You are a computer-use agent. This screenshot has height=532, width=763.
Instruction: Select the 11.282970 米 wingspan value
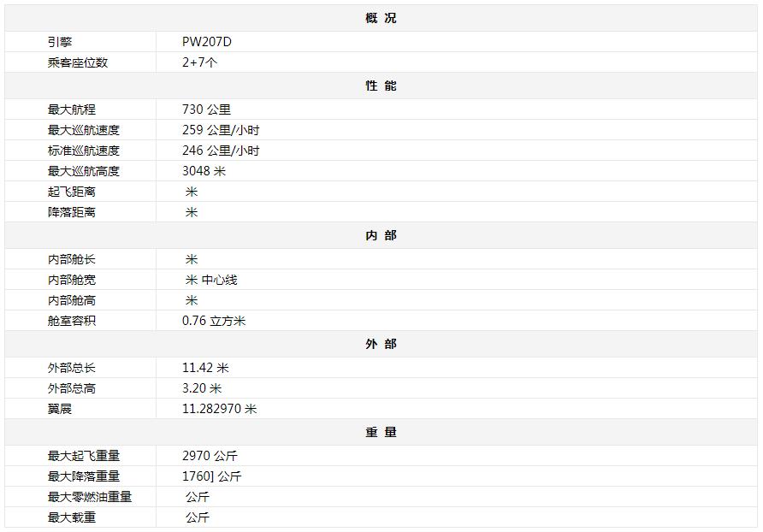pyautogui.click(x=219, y=409)
